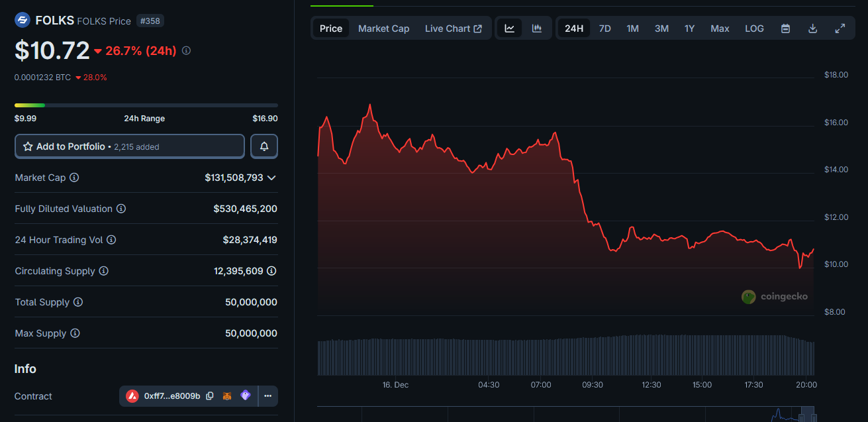Select the 1Y time range
The image size is (868, 422).
(689, 28)
